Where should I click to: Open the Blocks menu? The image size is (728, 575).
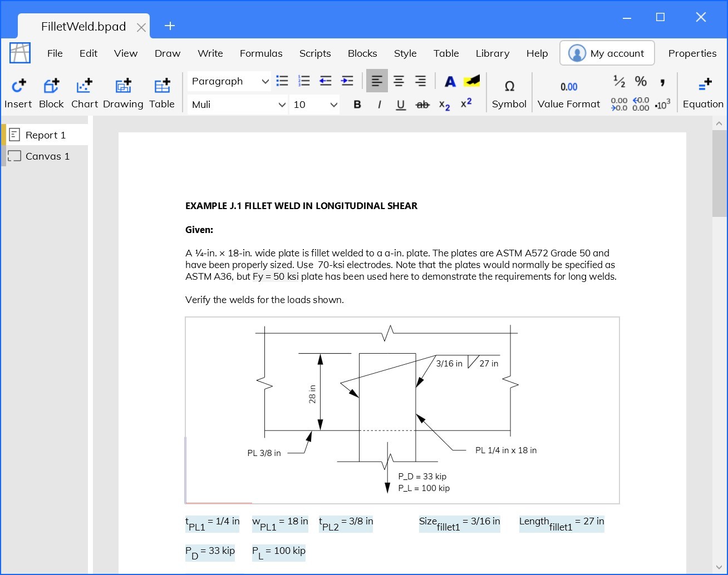(x=362, y=53)
